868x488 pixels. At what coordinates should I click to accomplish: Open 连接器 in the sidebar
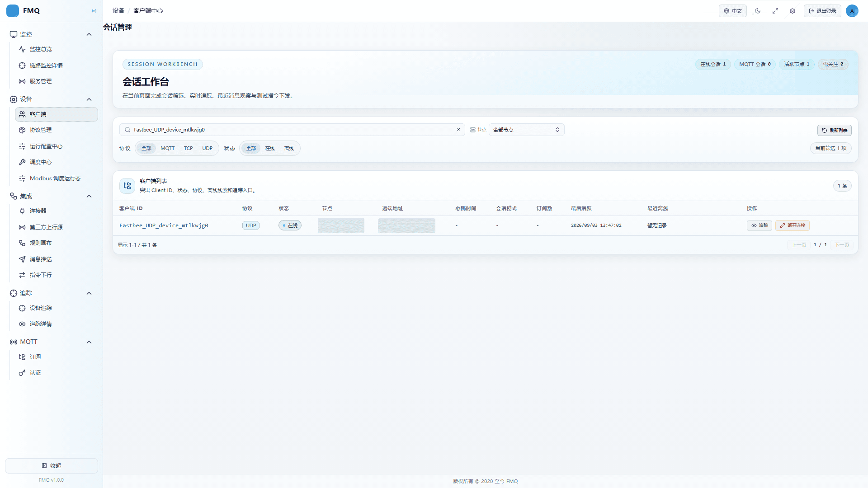(x=57, y=211)
